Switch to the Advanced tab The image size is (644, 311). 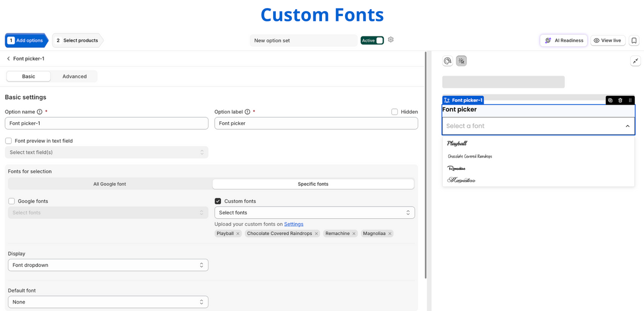(75, 77)
